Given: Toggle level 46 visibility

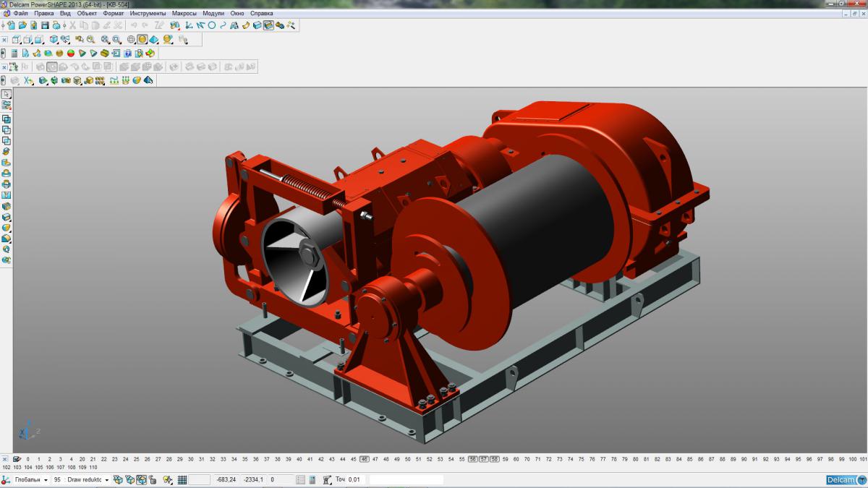Looking at the screenshot, I should (364, 459).
